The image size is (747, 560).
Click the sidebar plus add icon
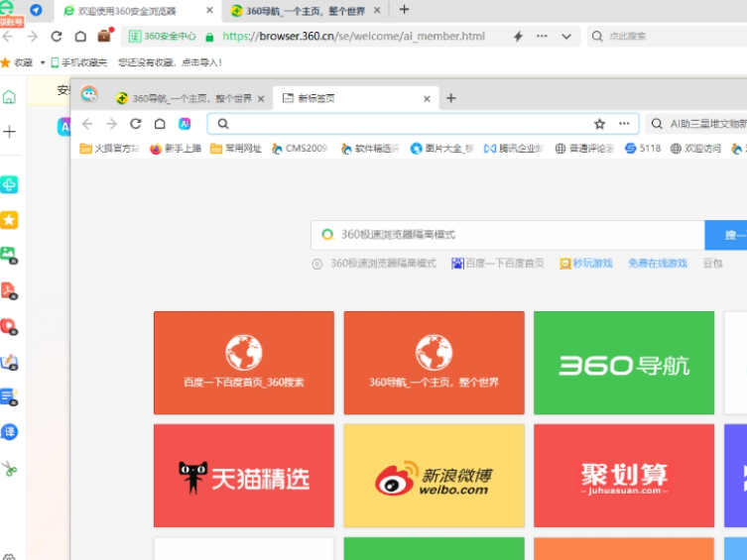click(9, 132)
